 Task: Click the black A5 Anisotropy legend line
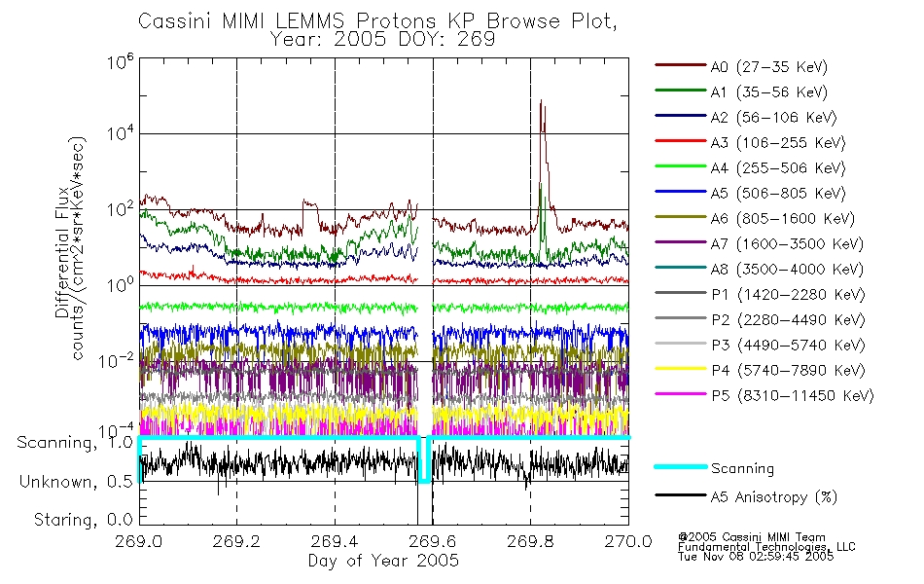(x=681, y=494)
